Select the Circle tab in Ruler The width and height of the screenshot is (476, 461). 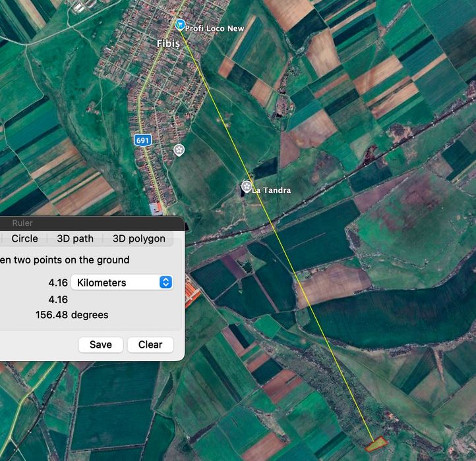[24, 238]
